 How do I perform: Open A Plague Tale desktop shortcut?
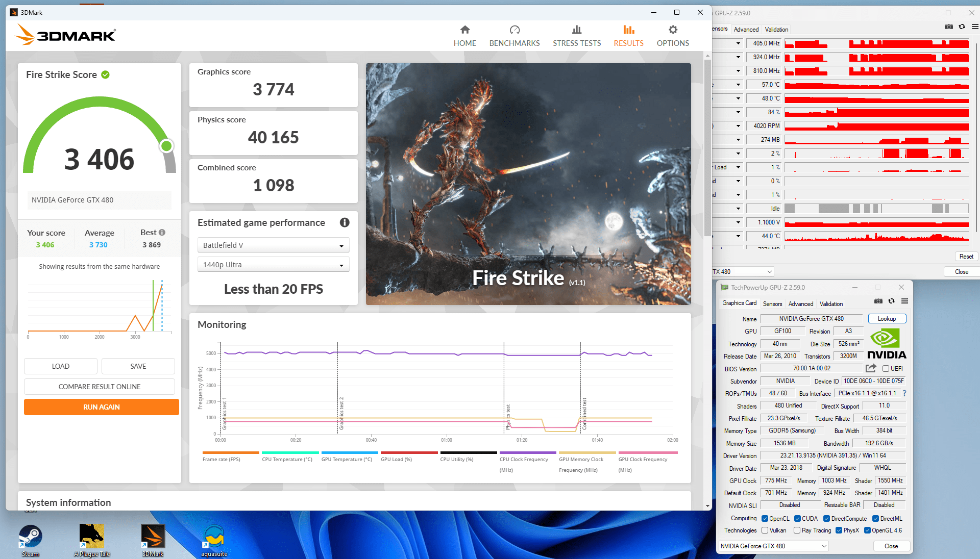[92, 541]
